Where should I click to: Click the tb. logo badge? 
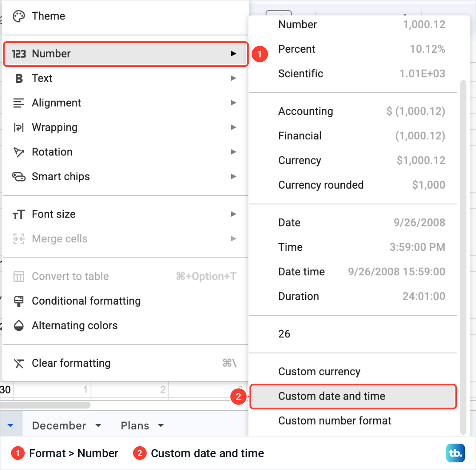[455, 453]
